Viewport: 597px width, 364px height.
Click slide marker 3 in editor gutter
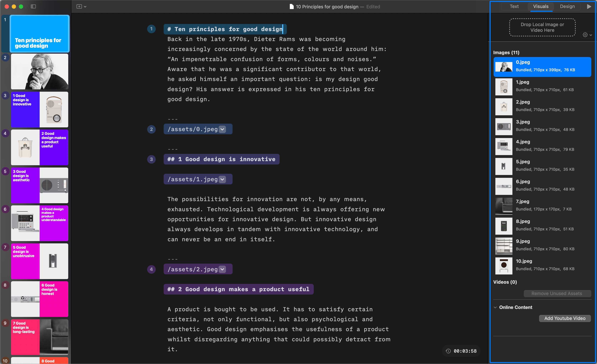pos(151,159)
